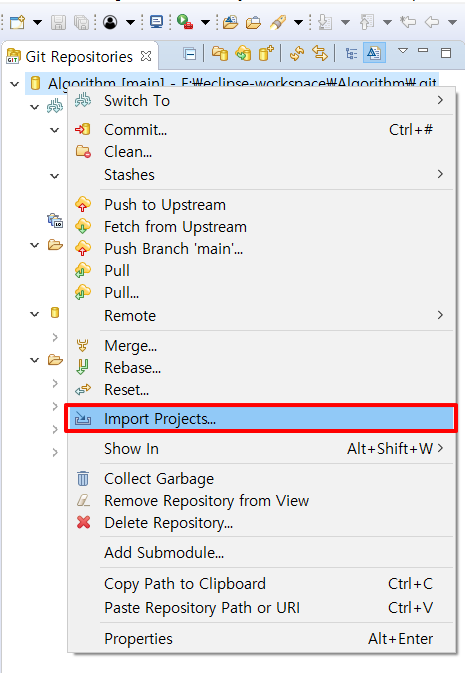Open the Show In submenu
Image resolution: width=465 pixels, height=673 pixels.
pyautogui.click(x=261, y=449)
